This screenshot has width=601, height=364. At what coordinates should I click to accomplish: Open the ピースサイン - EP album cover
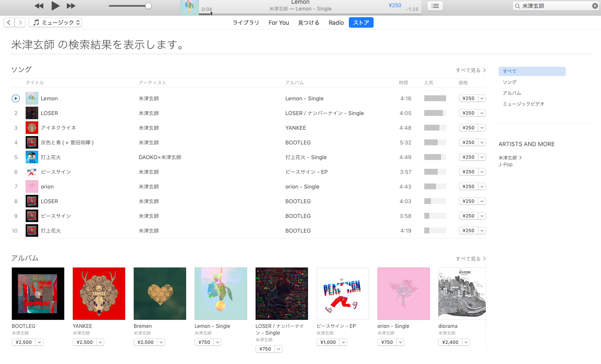(x=343, y=293)
